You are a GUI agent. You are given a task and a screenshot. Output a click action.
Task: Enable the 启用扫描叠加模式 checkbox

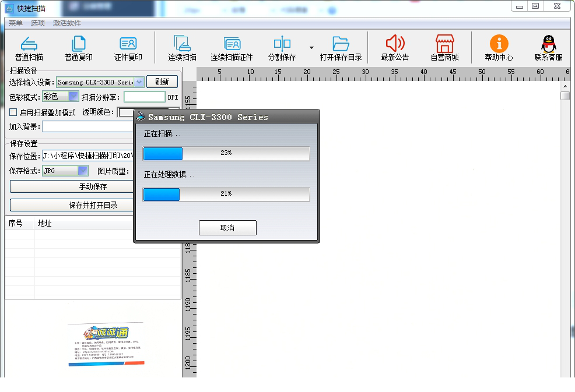click(x=13, y=112)
